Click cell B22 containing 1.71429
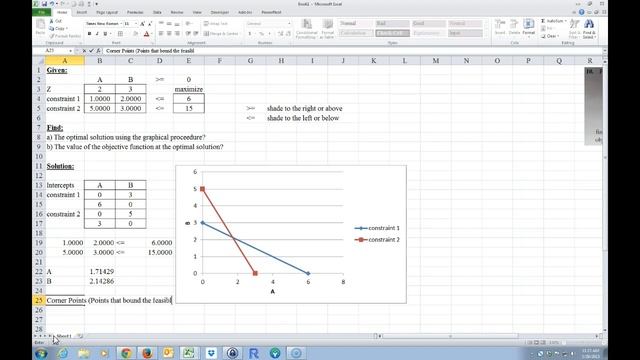 coord(100,271)
